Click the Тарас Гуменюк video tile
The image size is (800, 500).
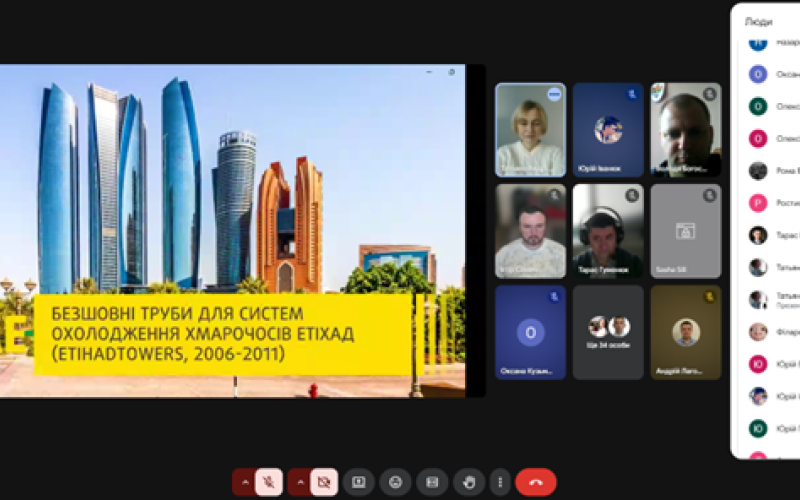pos(608,231)
